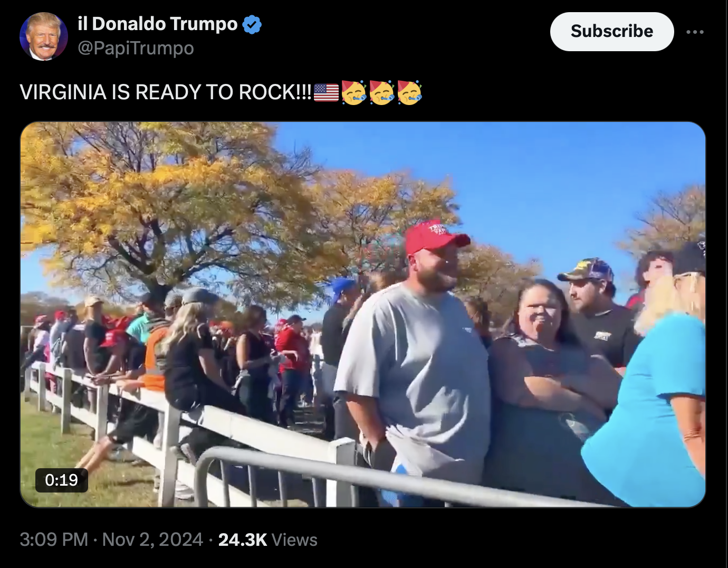Image resolution: width=728 pixels, height=568 pixels.
Task: Click the 'Nov 2, 2024' post date
Action: 152,539
